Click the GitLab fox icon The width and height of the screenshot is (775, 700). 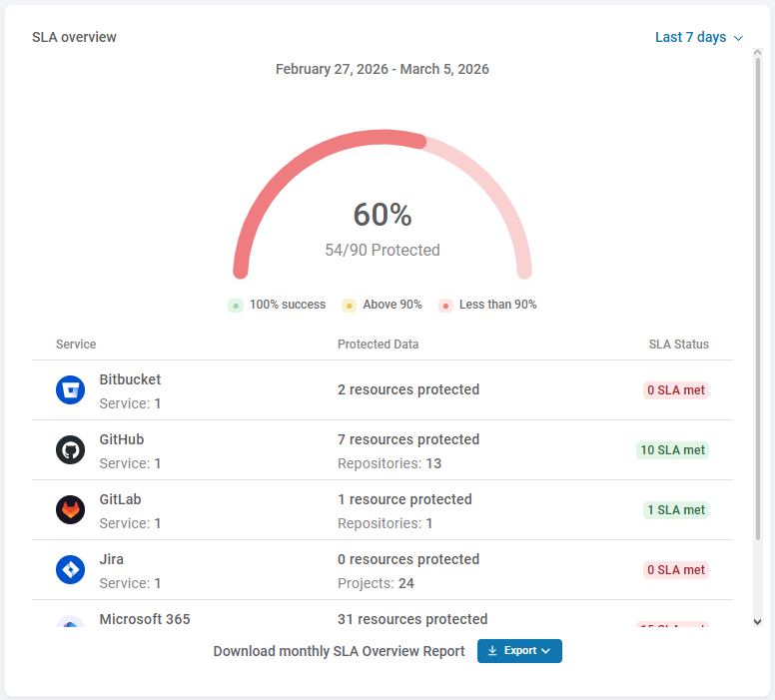70,510
